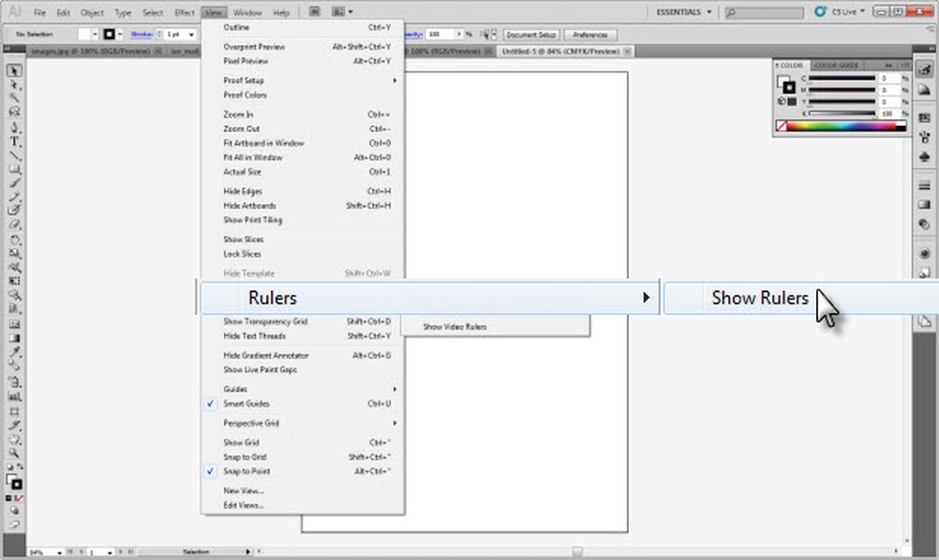Open the Stroke panel in dock
This screenshot has height=560, width=939.
pos(924,186)
